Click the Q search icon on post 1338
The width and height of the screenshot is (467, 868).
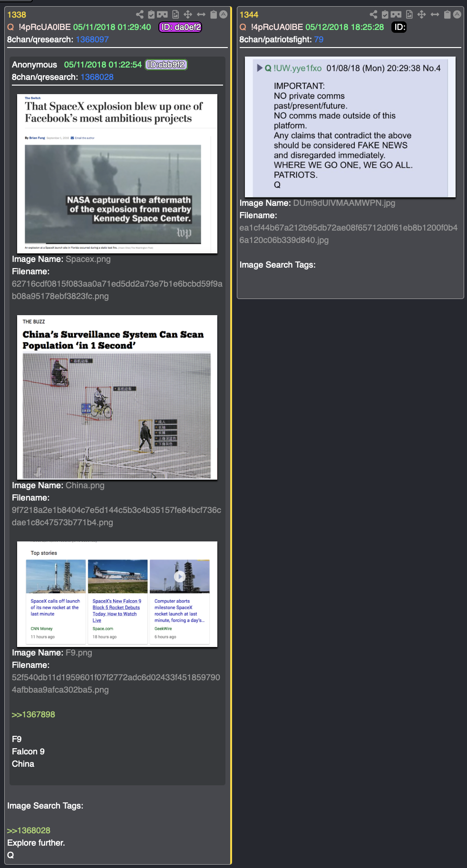coord(10,27)
